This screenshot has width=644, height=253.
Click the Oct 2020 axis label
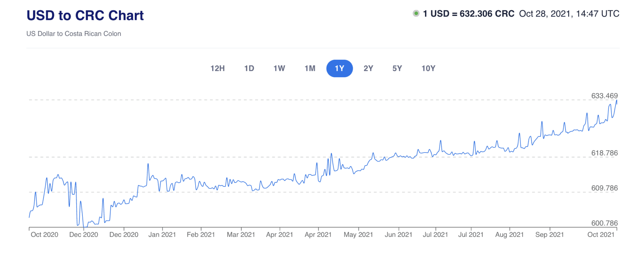click(x=44, y=234)
